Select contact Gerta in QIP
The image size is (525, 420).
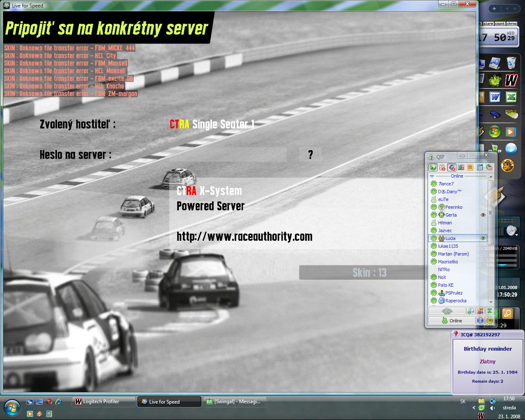coord(458,215)
